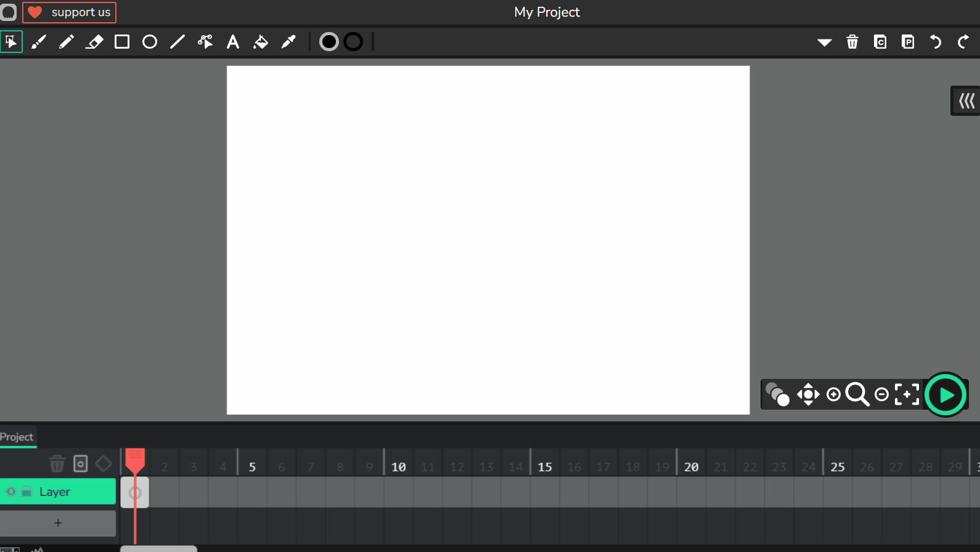Select the Text tool
The width and height of the screenshot is (980, 552).
(x=233, y=42)
